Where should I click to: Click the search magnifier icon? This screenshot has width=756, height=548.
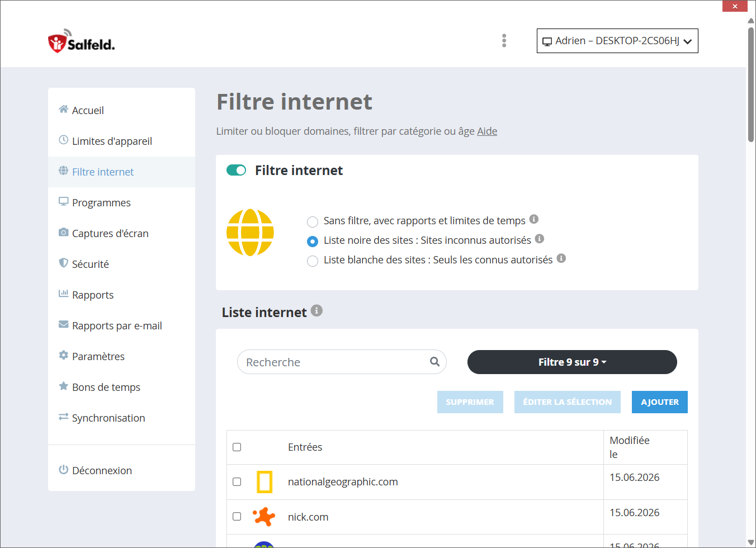(434, 362)
